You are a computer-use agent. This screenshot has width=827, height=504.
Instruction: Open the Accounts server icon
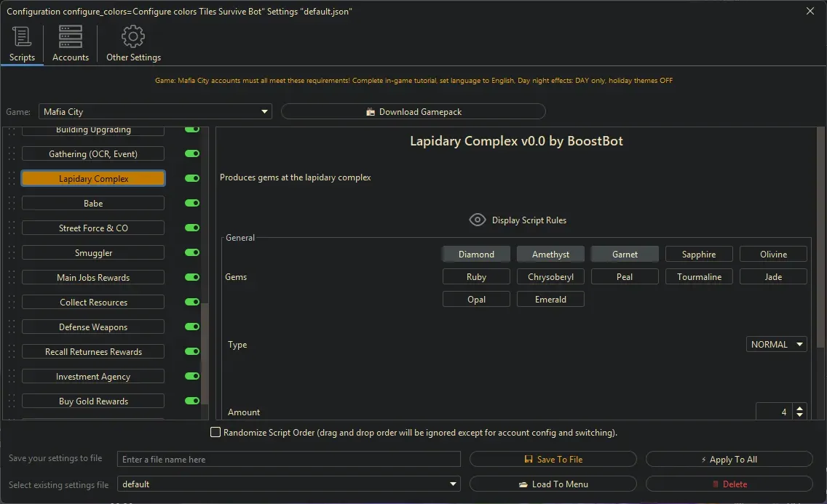pos(71,37)
